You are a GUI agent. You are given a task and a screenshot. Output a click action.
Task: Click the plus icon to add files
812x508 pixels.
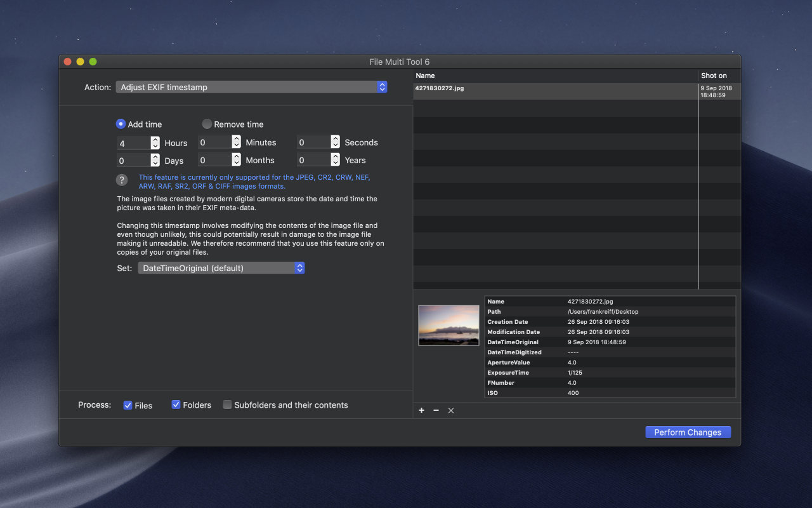point(421,410)
